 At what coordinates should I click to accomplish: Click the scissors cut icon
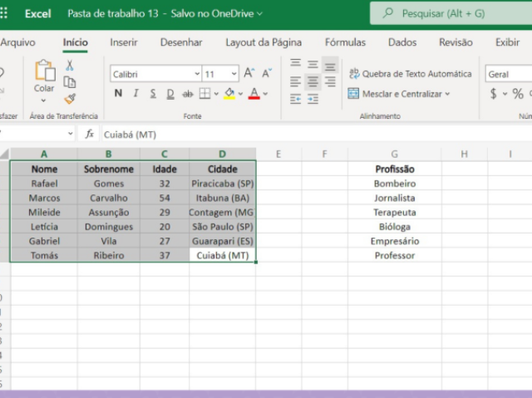[x=70, y=65]
